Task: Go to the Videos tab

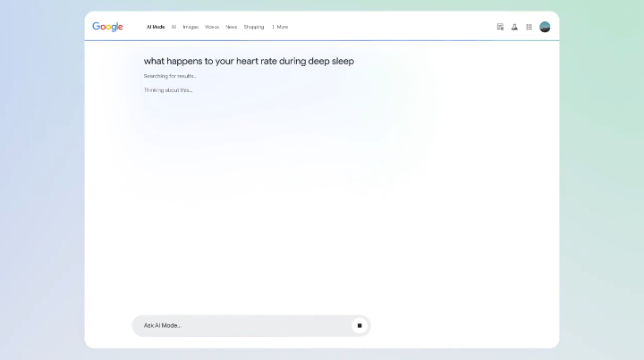Action: click(x=212, y=27)
